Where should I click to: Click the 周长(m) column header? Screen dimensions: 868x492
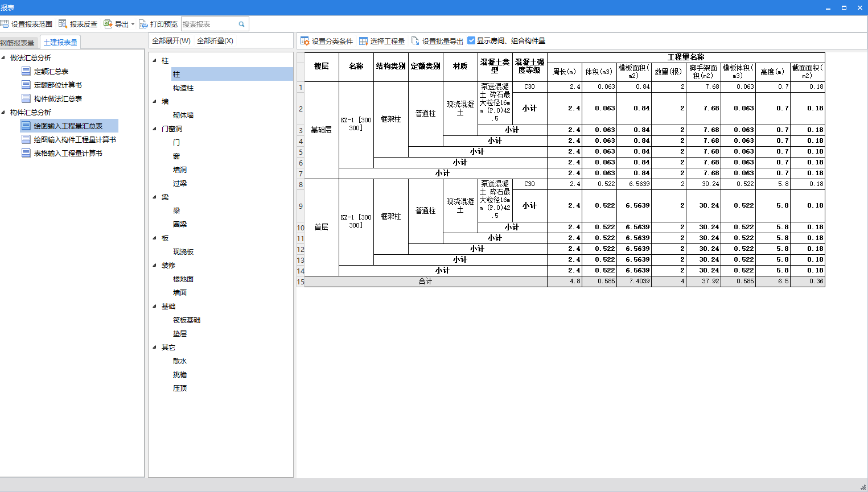pos(564,72)
